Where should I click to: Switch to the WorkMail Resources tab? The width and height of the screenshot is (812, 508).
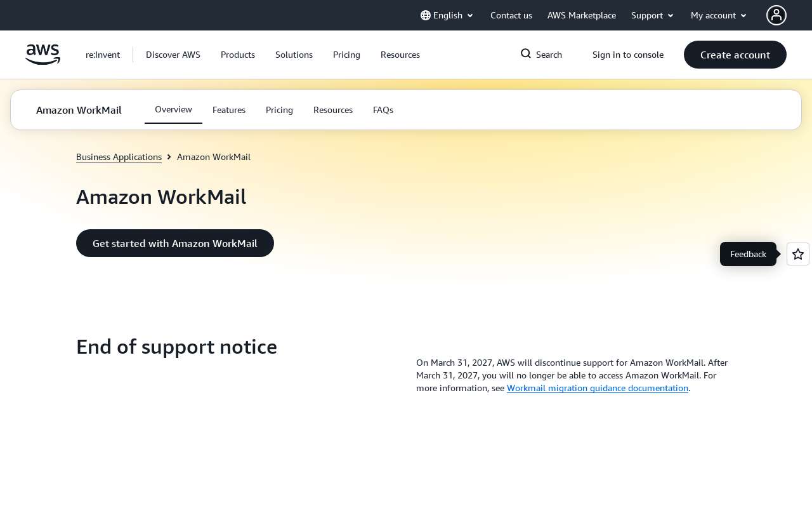333,110
